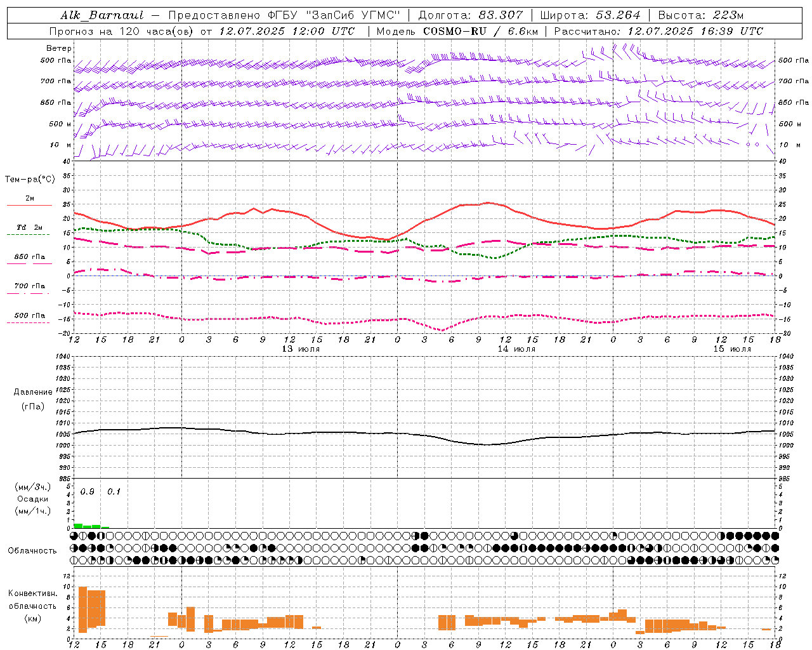Click 'Прогноз на 120 часа(ов)' forecast header
This screenshot has height=650, width=812.
click(122, 31)
